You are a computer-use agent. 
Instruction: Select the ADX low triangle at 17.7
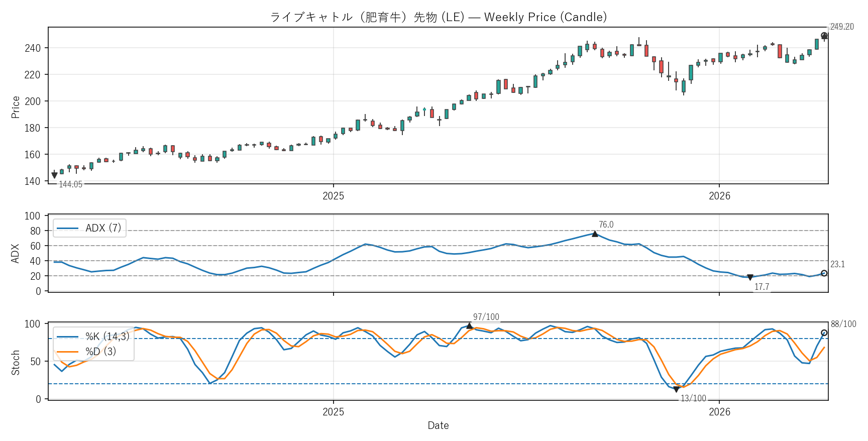tap(750, 277)
